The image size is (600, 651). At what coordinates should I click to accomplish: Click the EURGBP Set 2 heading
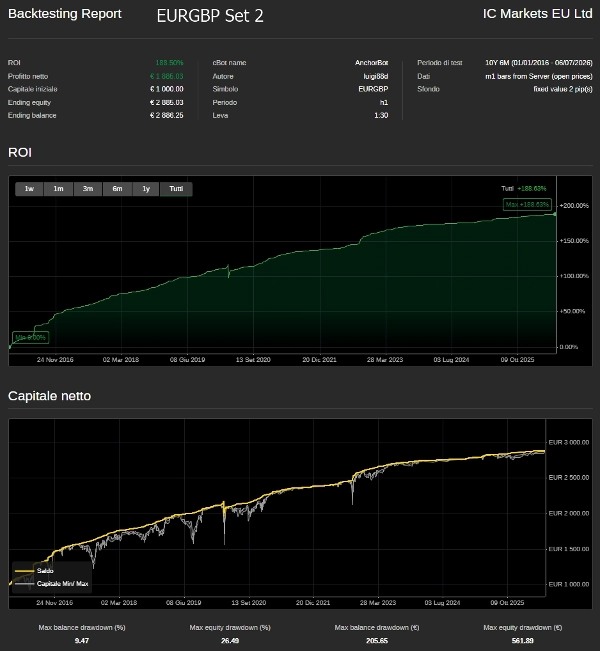[210, 16]
